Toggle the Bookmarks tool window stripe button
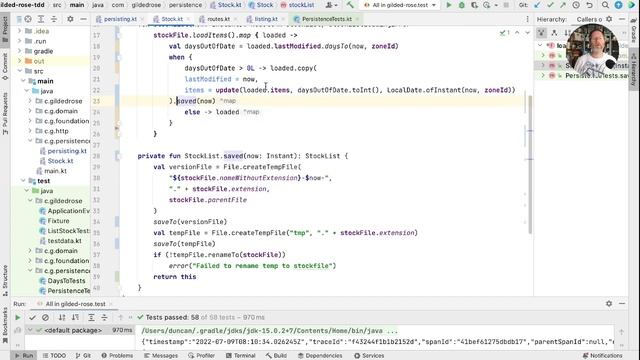The height and width of the screenshot is (360, 640). (5, 326)
